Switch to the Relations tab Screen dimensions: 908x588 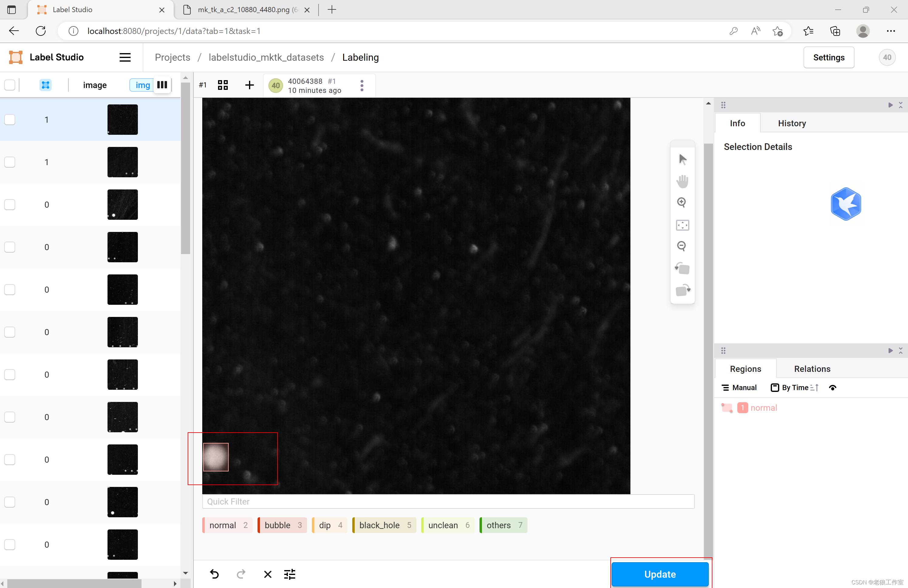click(812, 369)
